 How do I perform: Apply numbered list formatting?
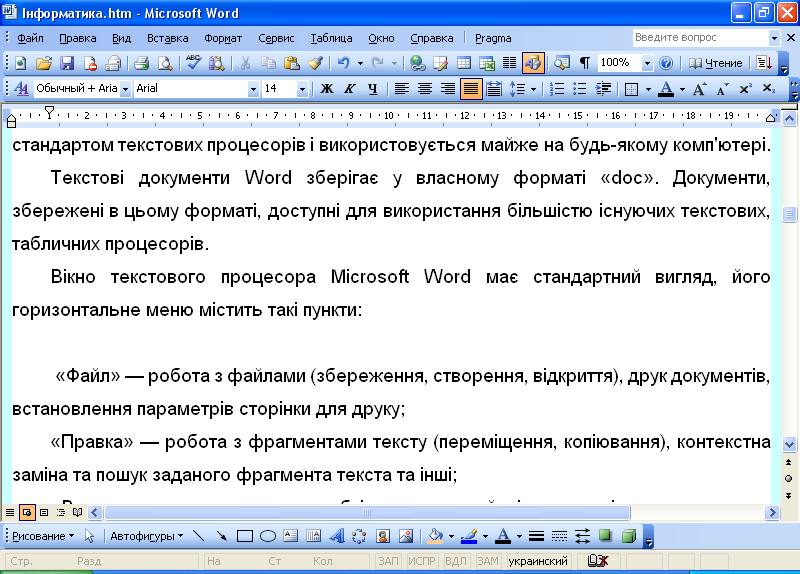(x=557, y=89)
